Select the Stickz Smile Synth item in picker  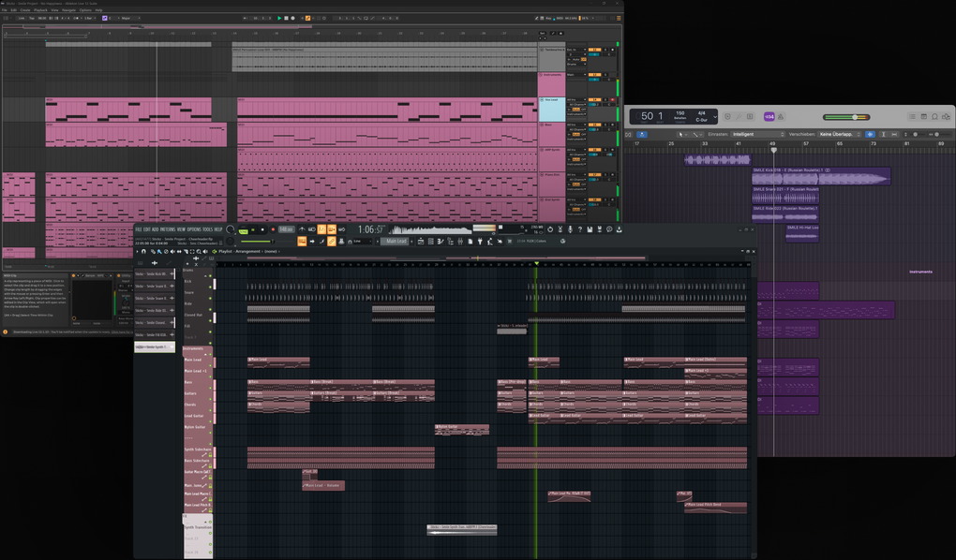coord(155,346)
